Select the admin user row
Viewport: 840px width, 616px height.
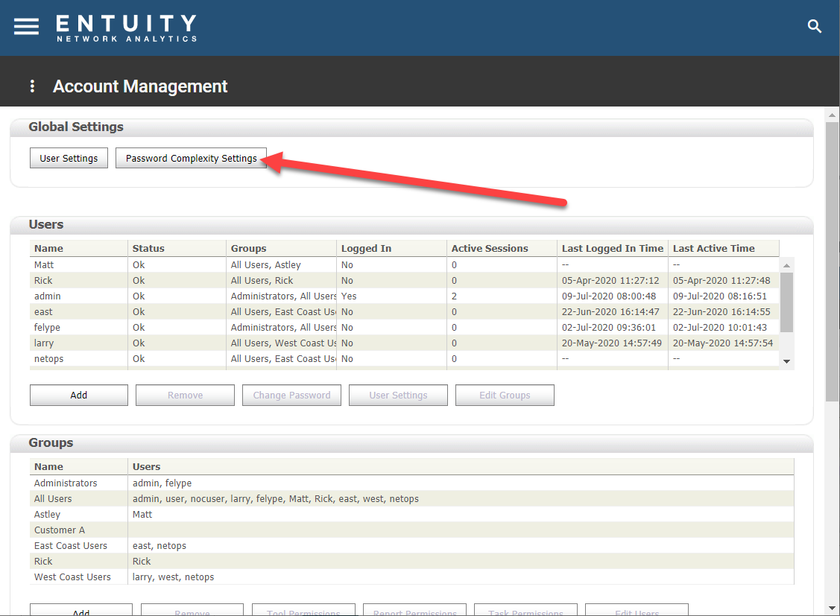point(405,296)
